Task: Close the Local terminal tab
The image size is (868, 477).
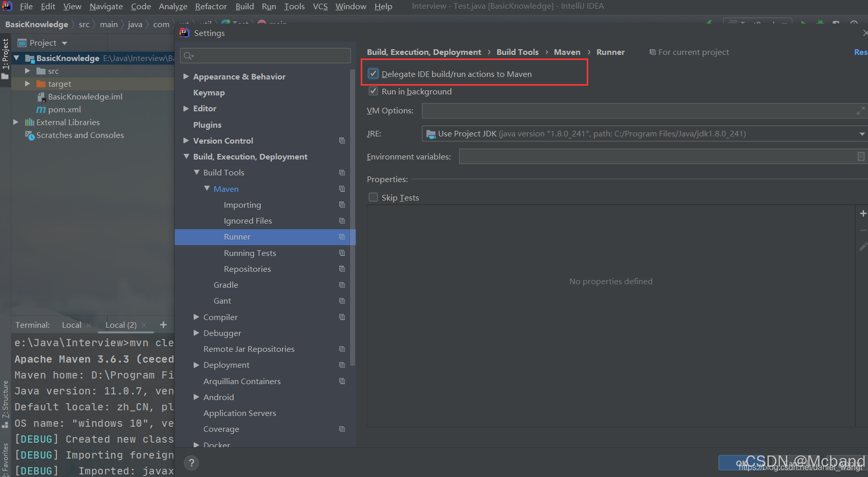Action: click(89, 325)
